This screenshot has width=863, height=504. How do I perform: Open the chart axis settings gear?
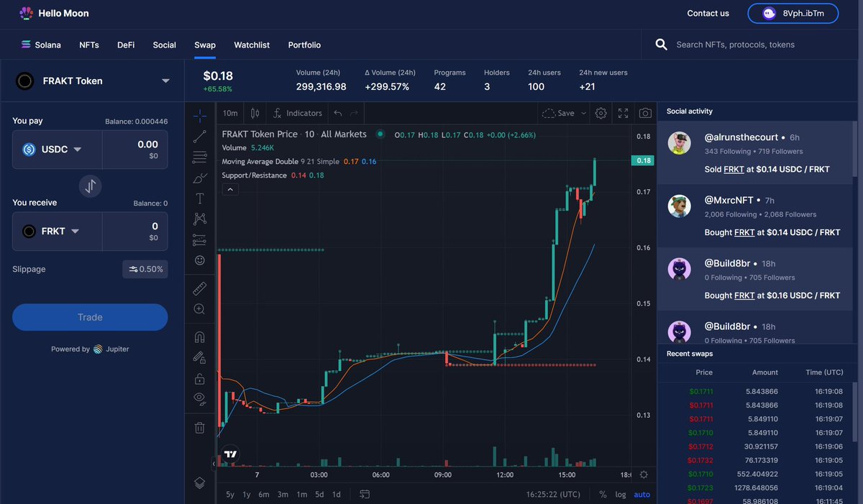[x=644, y=475]
